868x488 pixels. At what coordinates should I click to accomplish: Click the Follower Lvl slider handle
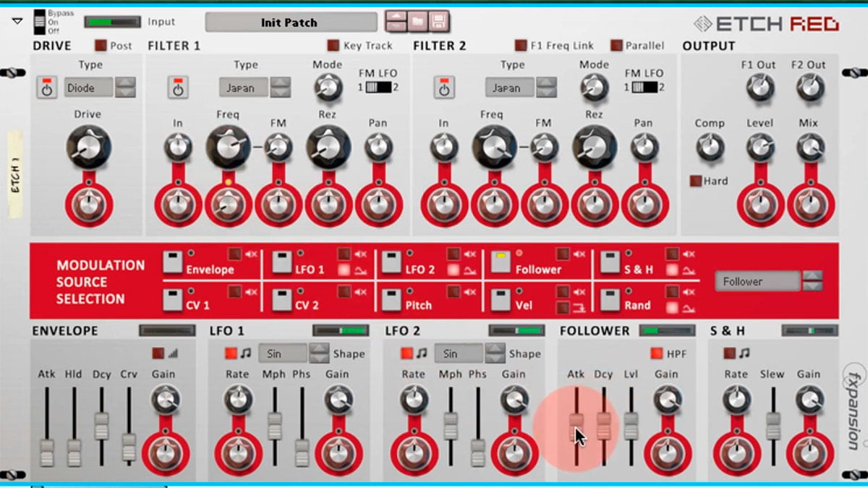pyautogui.click(x=631, y=426)
